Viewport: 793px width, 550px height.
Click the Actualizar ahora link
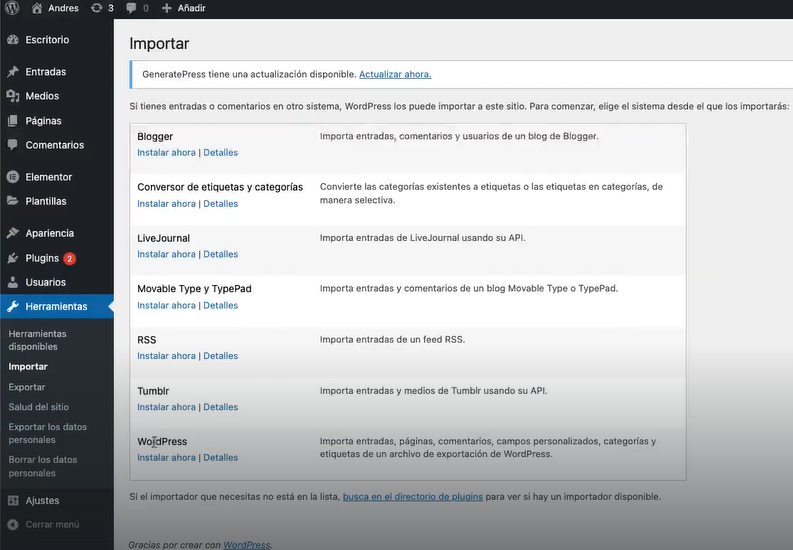tap(395, 74)
